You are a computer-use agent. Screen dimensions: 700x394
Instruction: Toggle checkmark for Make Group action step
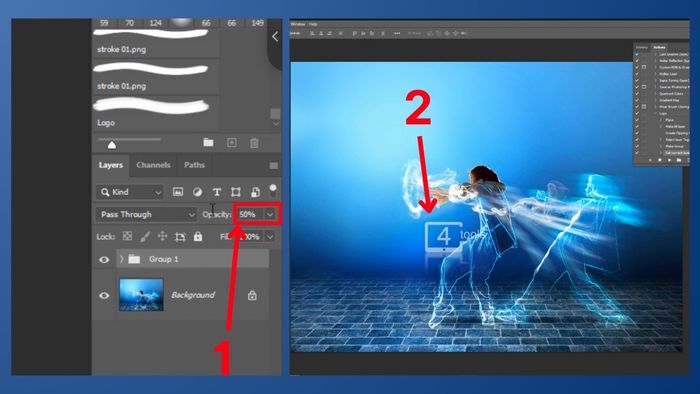click(637, 146)
